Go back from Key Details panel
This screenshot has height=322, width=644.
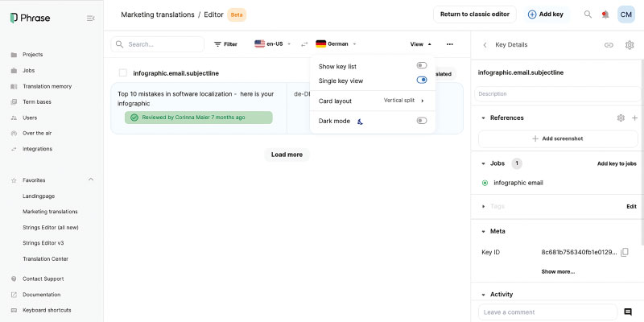485,45
